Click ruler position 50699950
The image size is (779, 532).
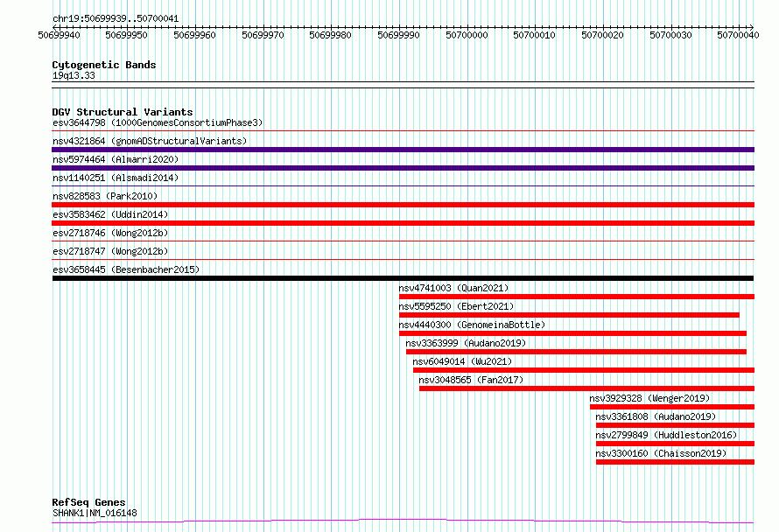click(x=127, y=35)
